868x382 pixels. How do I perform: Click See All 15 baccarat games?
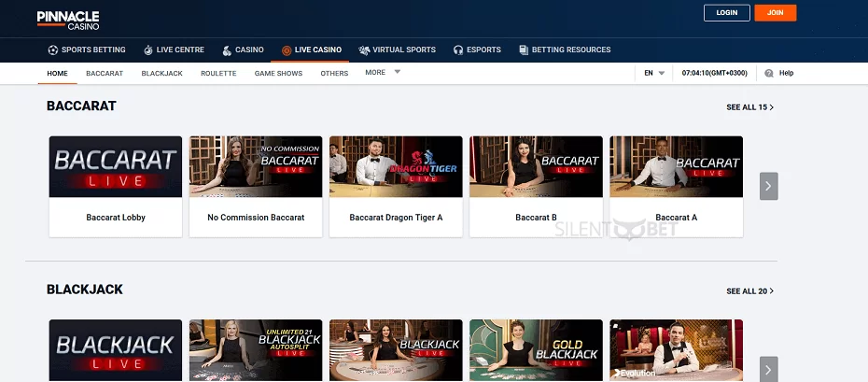point(749,107)
